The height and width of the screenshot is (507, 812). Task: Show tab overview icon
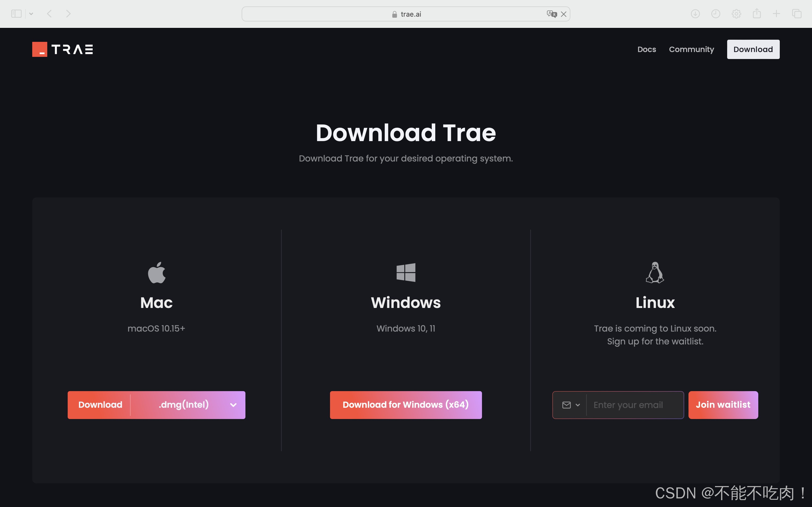tap(797, 14)
